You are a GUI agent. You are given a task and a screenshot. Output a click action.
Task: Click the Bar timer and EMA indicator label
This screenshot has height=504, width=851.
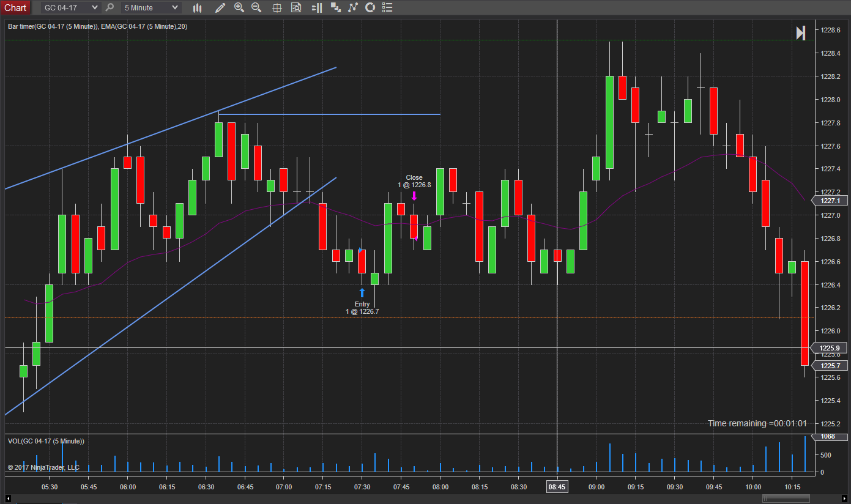(98, 26)
